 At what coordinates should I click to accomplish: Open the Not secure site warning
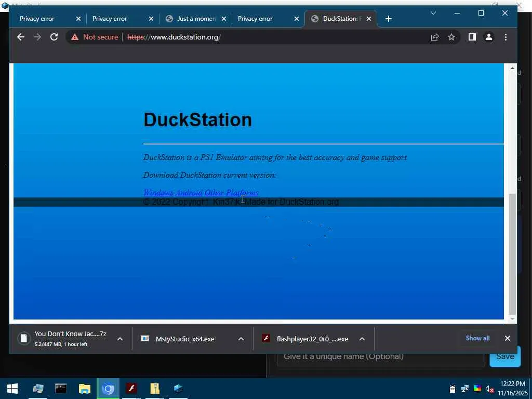click(x=95, y=37)
